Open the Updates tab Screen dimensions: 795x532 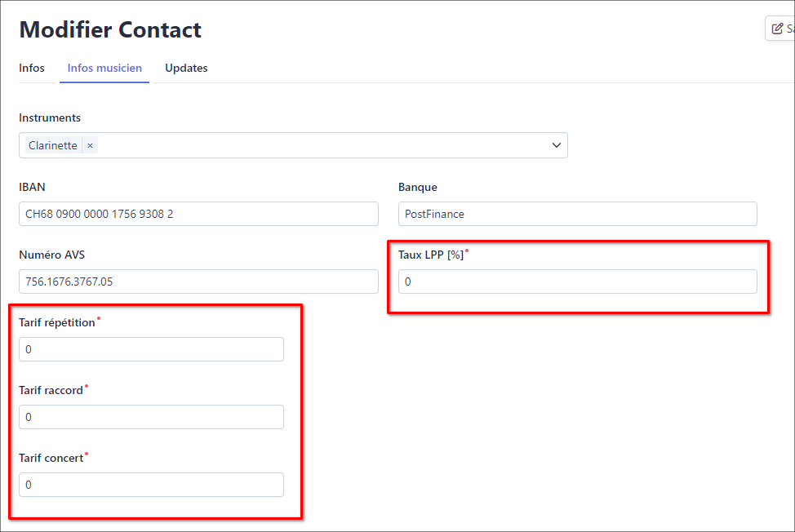[x=186, y=68]
